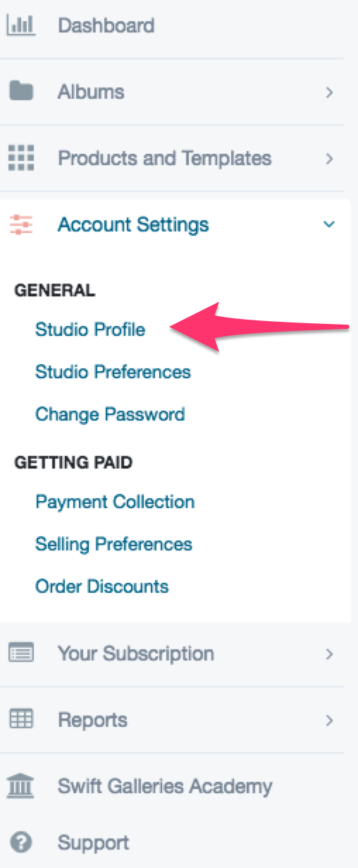Expand the Reports chevron arrow
358x868 pixels.
(328, 721)
